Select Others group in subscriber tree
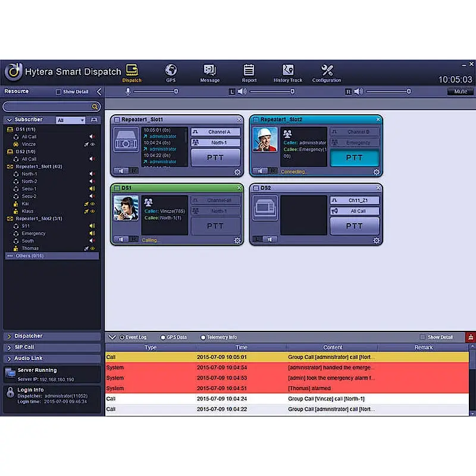The image size is (476, 476). click(52, 256)
